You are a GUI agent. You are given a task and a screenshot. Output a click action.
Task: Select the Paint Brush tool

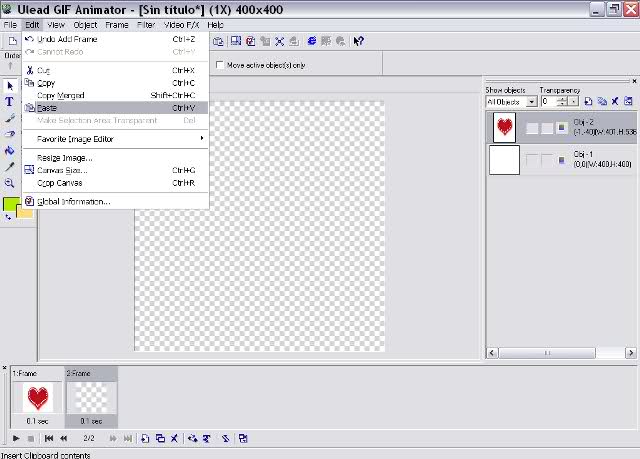click(x=10, y=118)
